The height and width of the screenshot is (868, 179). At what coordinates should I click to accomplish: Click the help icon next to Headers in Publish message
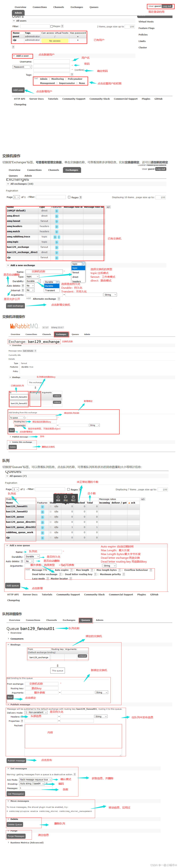(x=22, y=717)
